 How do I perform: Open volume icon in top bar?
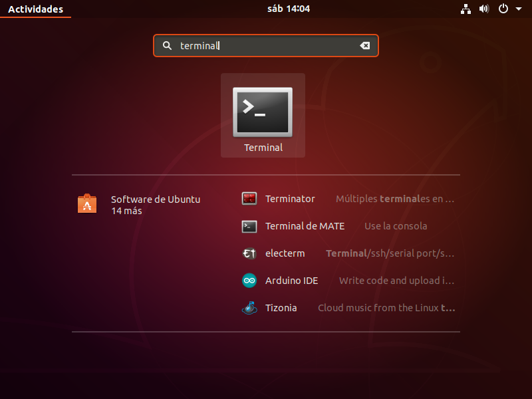[x=484, y=9]
